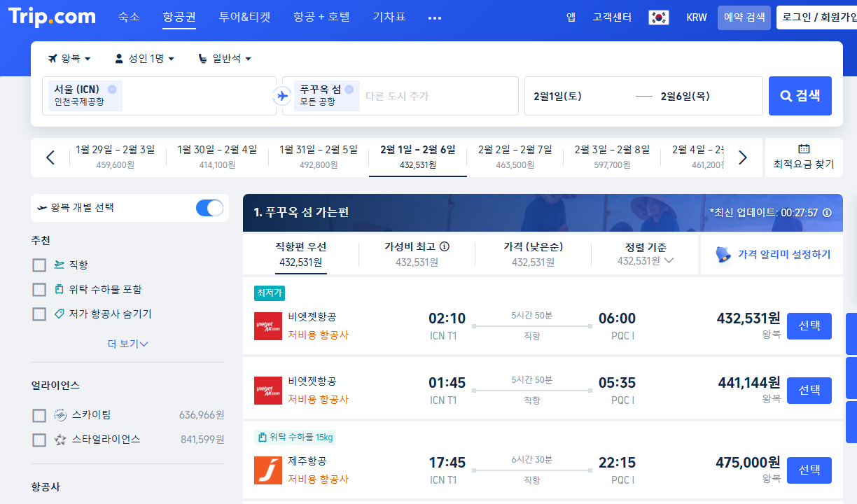This screenshot has height=504, width=857.
Task: Click the info icon beside 최신 업데이트 timer
Action: point(828,212)
